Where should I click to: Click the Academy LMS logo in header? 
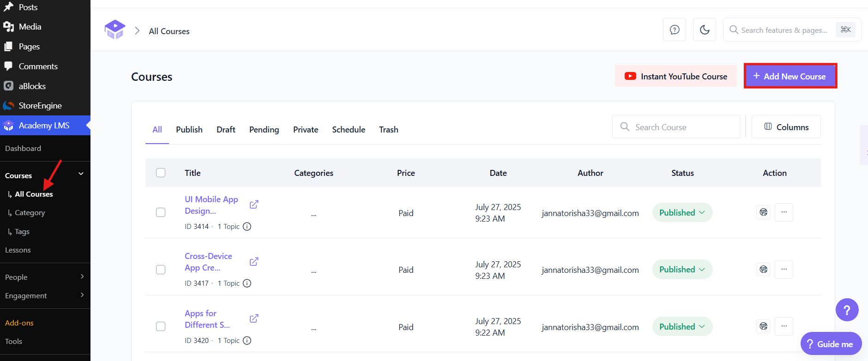(x=115, y=30)
